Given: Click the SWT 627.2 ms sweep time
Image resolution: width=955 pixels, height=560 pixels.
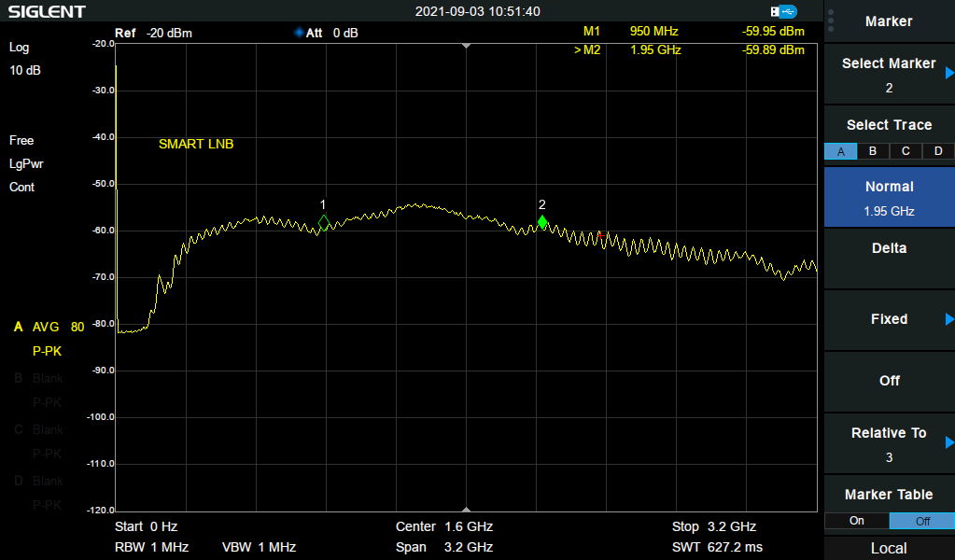Looking at the screenshot, I should 717,547.
